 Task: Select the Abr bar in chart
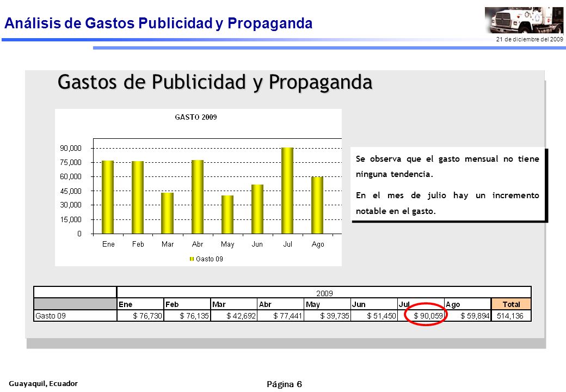(198, 197)
